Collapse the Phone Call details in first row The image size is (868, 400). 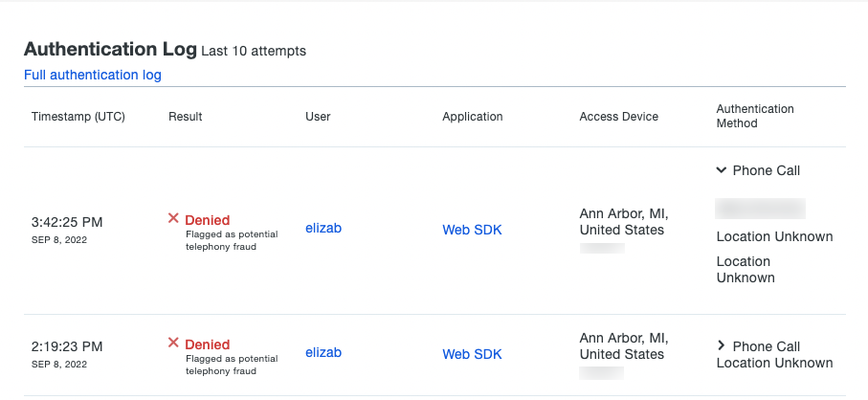[722, 170]
